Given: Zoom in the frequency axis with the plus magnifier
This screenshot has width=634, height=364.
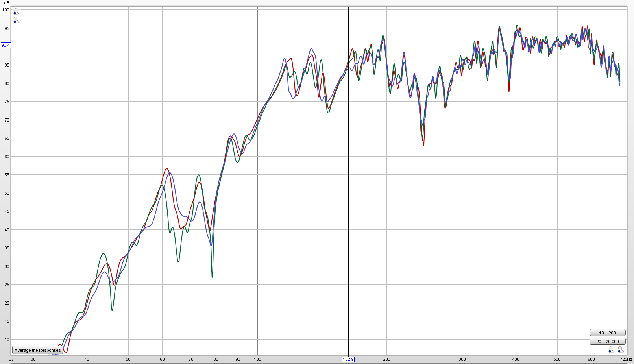Looking at the screenshot, I should (621, 350).
